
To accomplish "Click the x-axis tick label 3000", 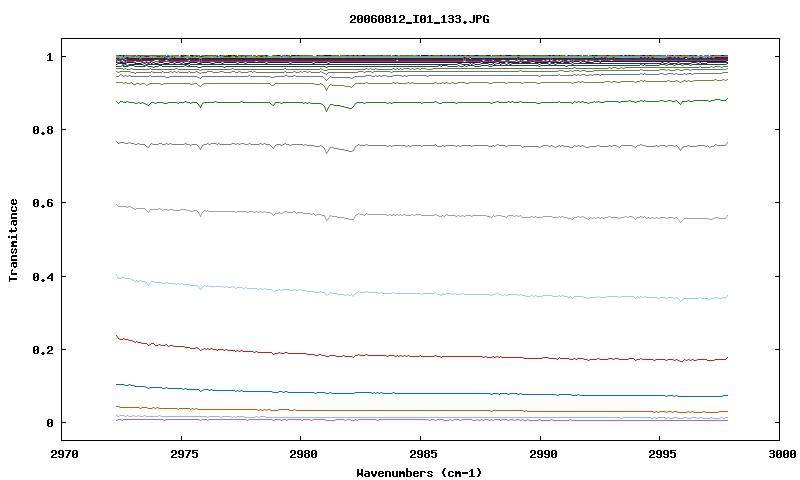I will 781,454.
